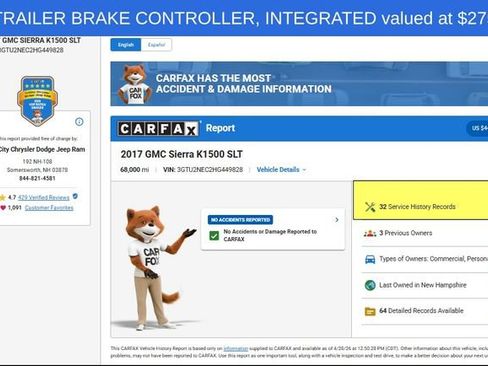Open No Accidents Reported chevron arrow
This screenshot has width=488, height=366.
click(337, 220)
